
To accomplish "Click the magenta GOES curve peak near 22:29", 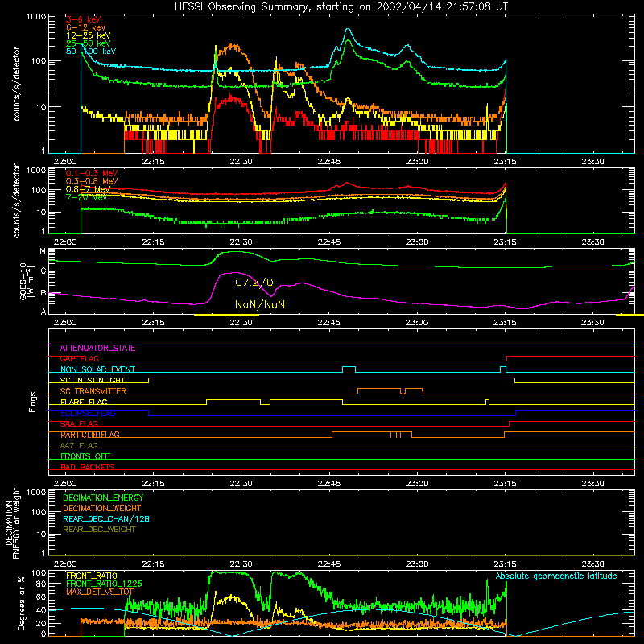I will 234,272.
